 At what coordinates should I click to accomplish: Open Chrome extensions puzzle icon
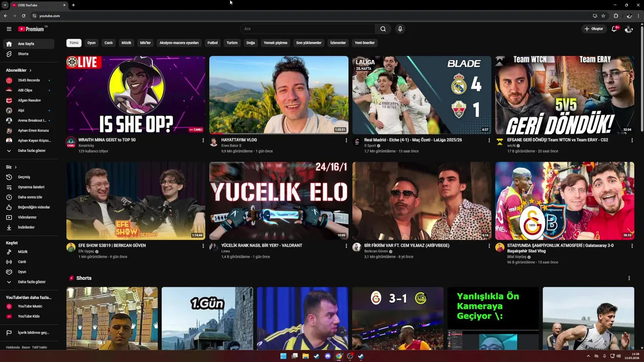pos(616,16)
